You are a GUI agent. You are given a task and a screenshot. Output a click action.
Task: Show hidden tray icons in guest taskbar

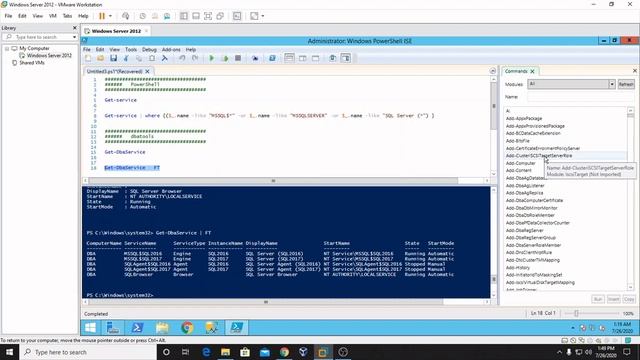click(573, 328)
